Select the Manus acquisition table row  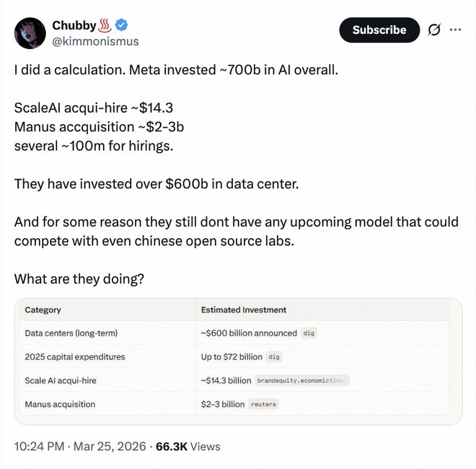(x=60, y=405)
